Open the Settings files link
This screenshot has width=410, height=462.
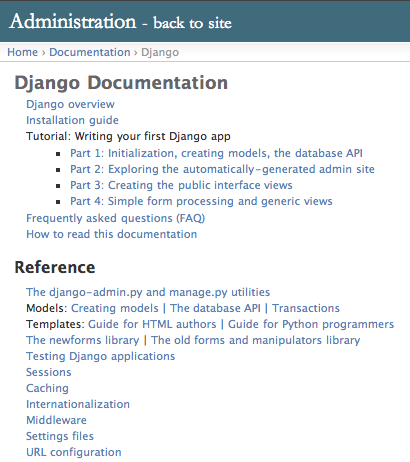60,436
